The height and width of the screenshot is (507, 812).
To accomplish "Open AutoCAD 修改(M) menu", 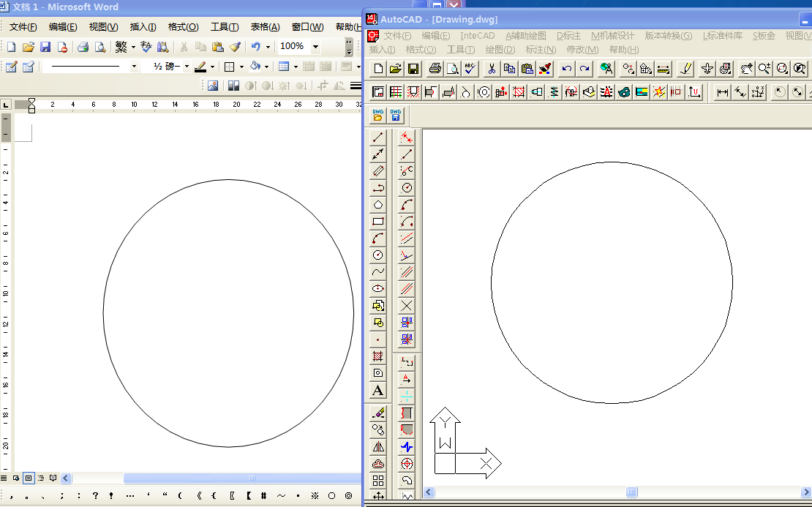I will [582, 50].
